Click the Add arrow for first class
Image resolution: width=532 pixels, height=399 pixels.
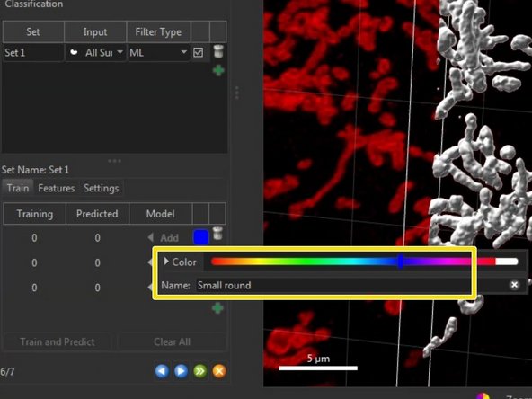click(x=151, y=237)
